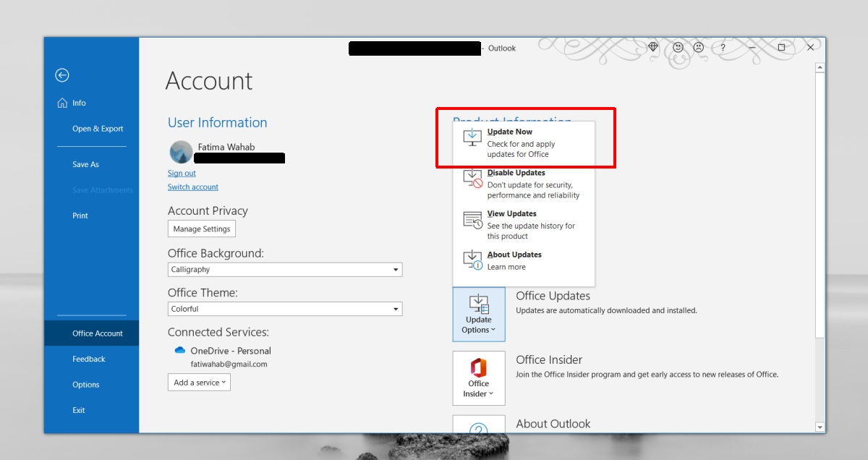This screenshot has height=460, width=868.
Task: Open help with the question mark icon
Action: [x=723, y=47]
